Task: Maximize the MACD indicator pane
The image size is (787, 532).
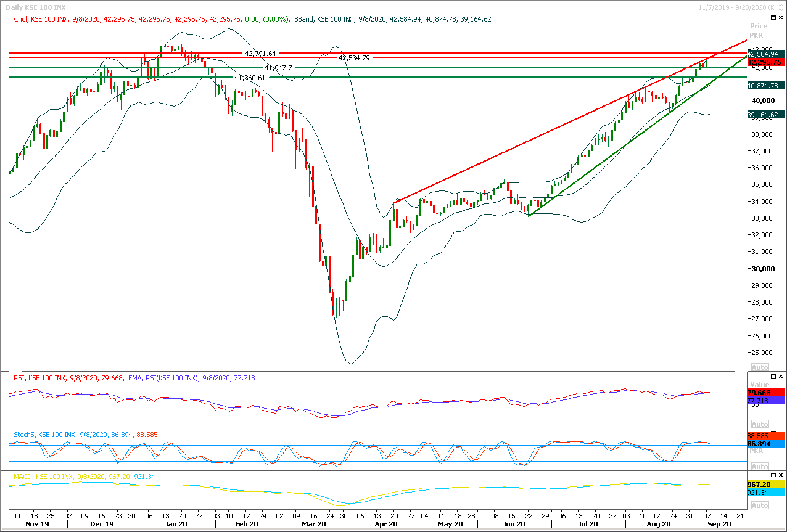Action: (773, 476)
